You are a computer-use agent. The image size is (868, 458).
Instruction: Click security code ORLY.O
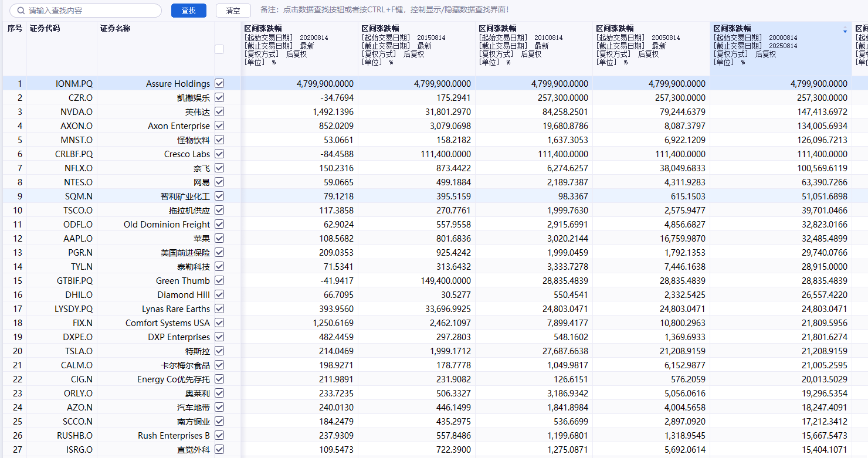click(77, 393)
